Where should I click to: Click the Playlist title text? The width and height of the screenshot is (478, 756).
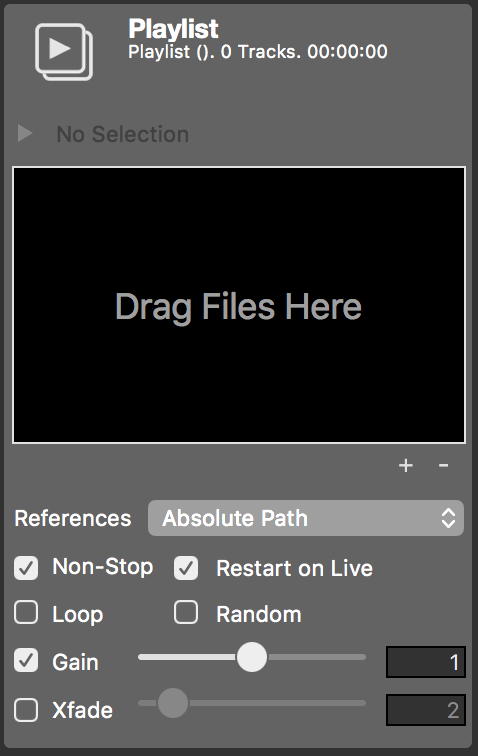(x=173, y=29)
